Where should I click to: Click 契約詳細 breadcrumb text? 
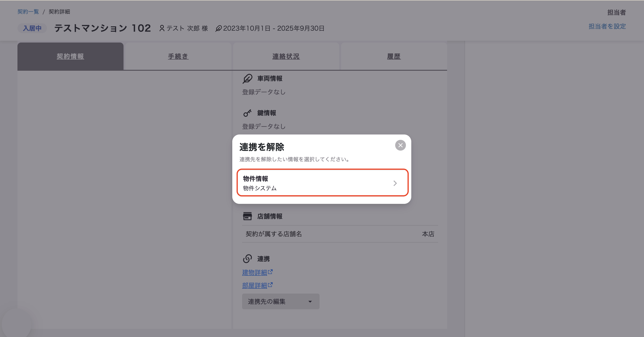coord(59,12)
